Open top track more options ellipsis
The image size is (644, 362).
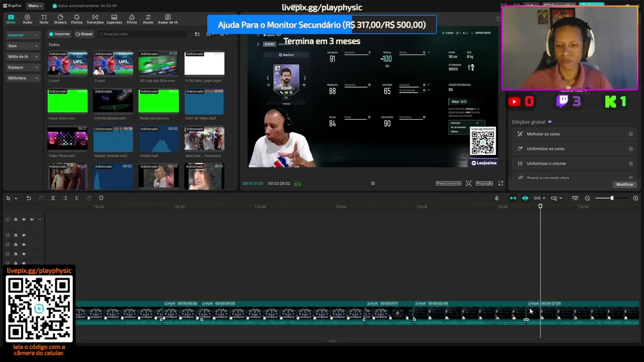(x=40, y=219)
